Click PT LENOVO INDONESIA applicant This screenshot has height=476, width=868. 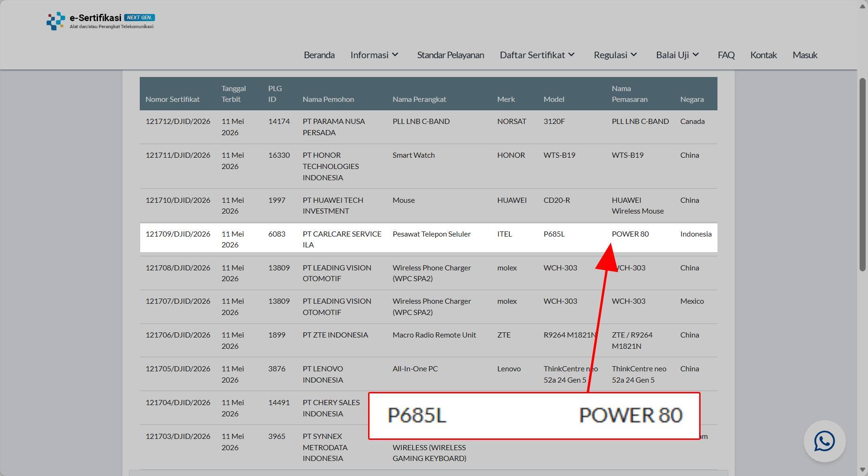point(323,374)
